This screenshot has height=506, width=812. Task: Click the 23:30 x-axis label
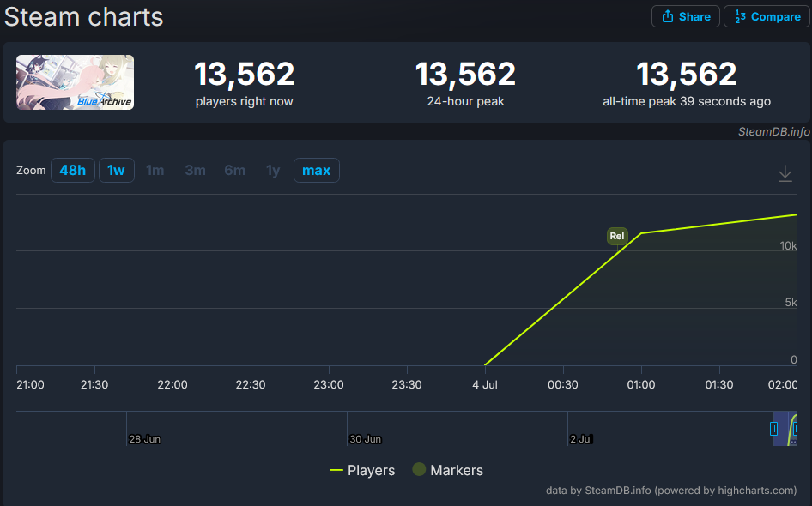click(x=407, y=385)
